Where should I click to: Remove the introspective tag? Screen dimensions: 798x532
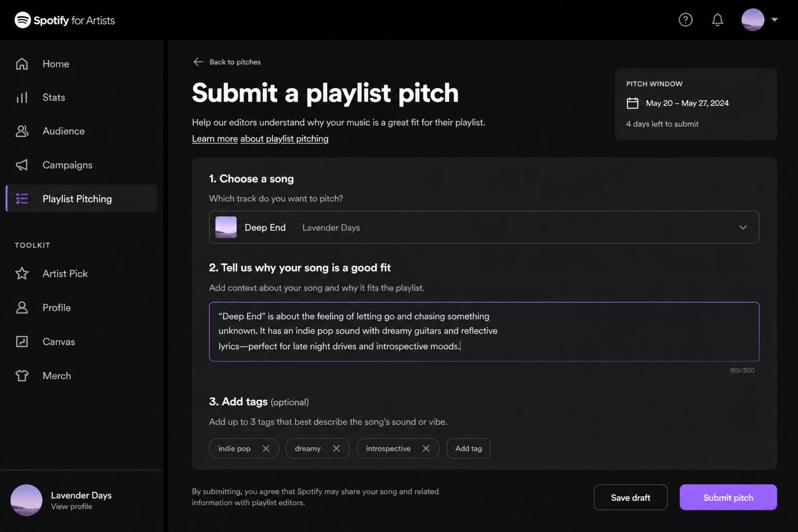pyautogui.click(x=425, y=448)
